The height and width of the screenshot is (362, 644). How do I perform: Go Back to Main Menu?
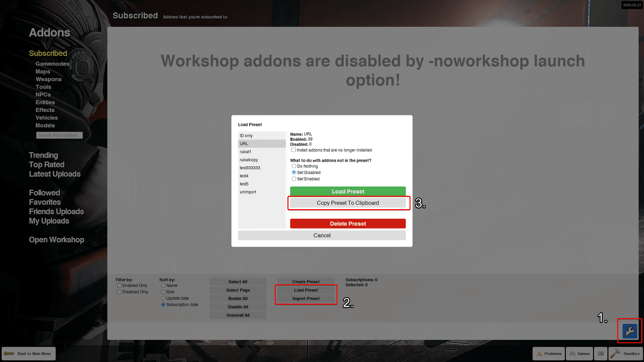tap(29, 354)
